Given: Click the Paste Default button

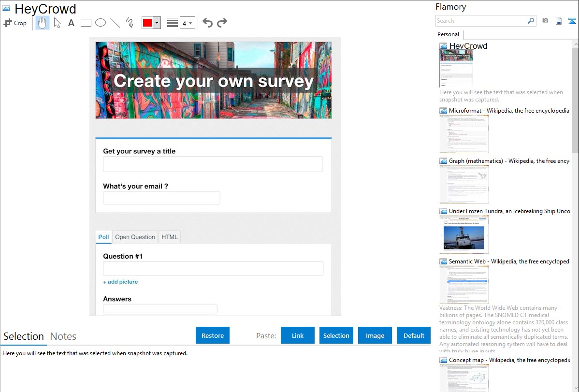Looking at the screenshot, I should pos(414,335).
